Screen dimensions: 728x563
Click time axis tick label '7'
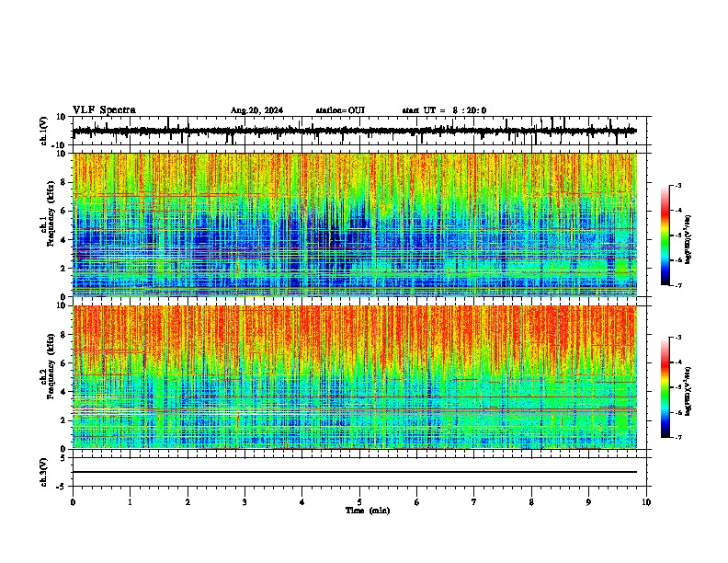point(474,502)
